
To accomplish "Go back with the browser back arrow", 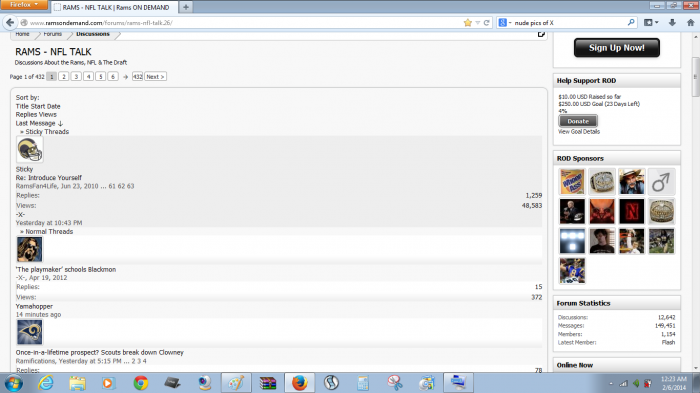I will (10, 22).
